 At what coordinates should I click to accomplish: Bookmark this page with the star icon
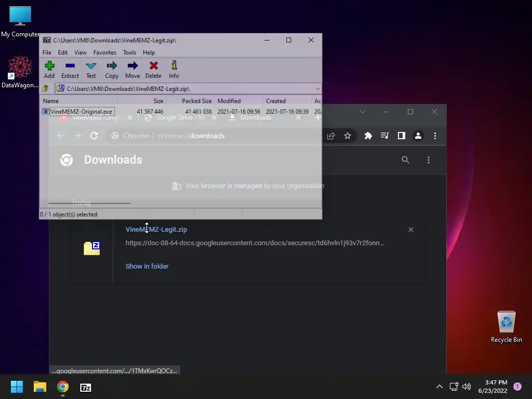pyautogui.click(x=348, y=136)
